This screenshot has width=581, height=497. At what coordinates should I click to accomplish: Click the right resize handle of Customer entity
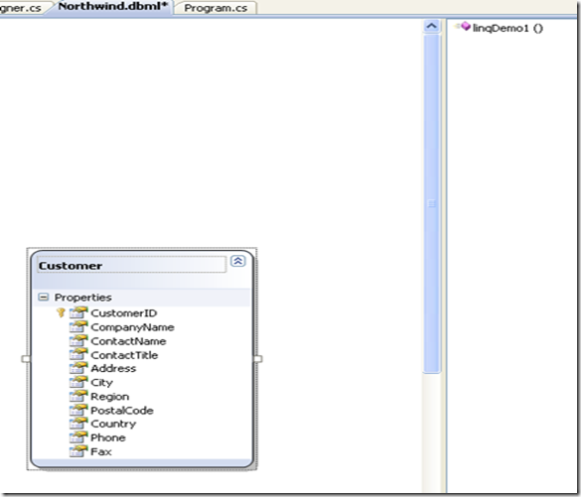point(258,359)
